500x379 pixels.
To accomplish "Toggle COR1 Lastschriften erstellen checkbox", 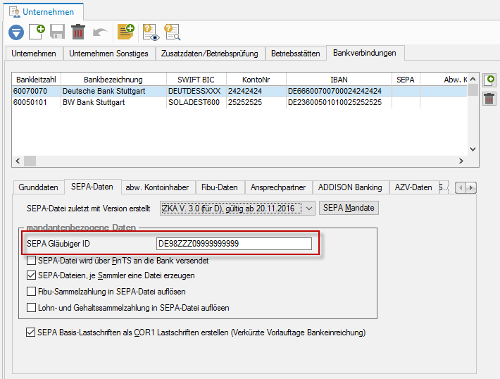I will tap(30, 332).
